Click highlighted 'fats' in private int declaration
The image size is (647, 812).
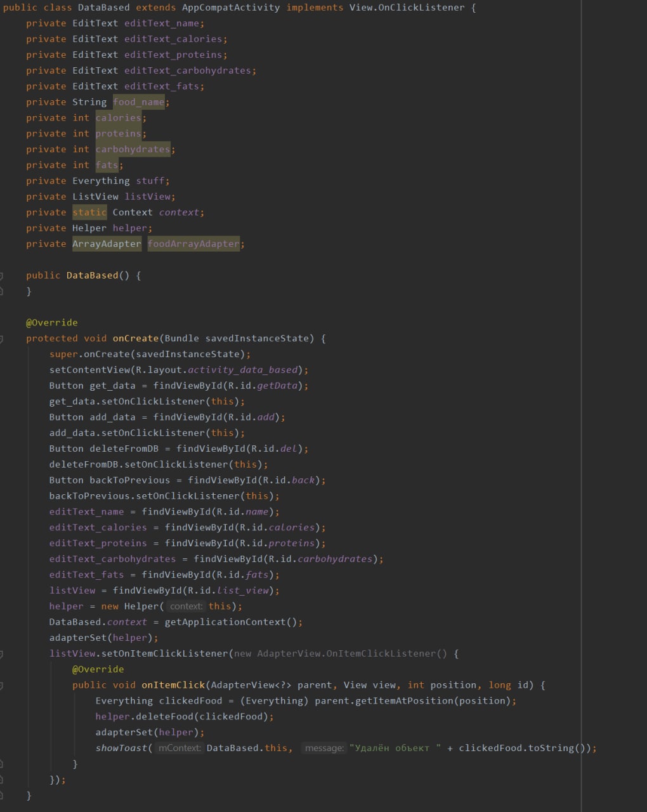click(107, 165)
